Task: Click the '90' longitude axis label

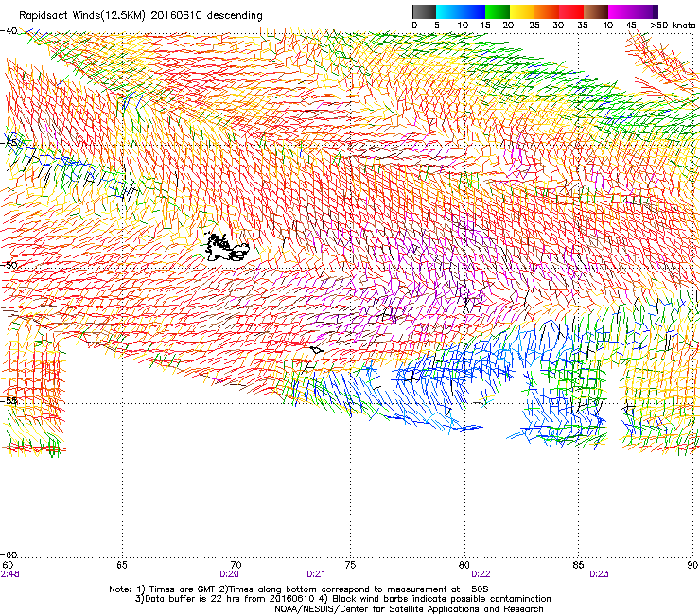Action: coord(692,565)
